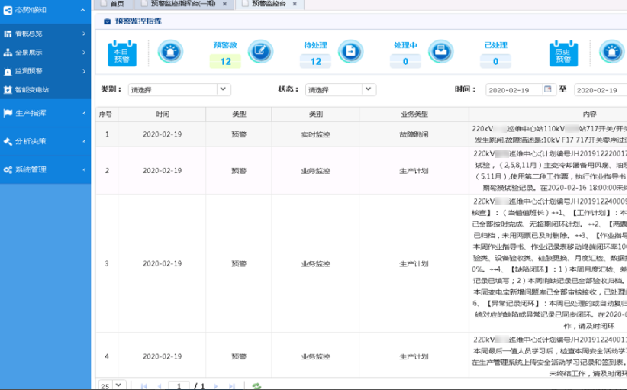Click the org-chart icon for 全景展示
The height and width of the screenshot is (390, 627).
tap(8, 52)
